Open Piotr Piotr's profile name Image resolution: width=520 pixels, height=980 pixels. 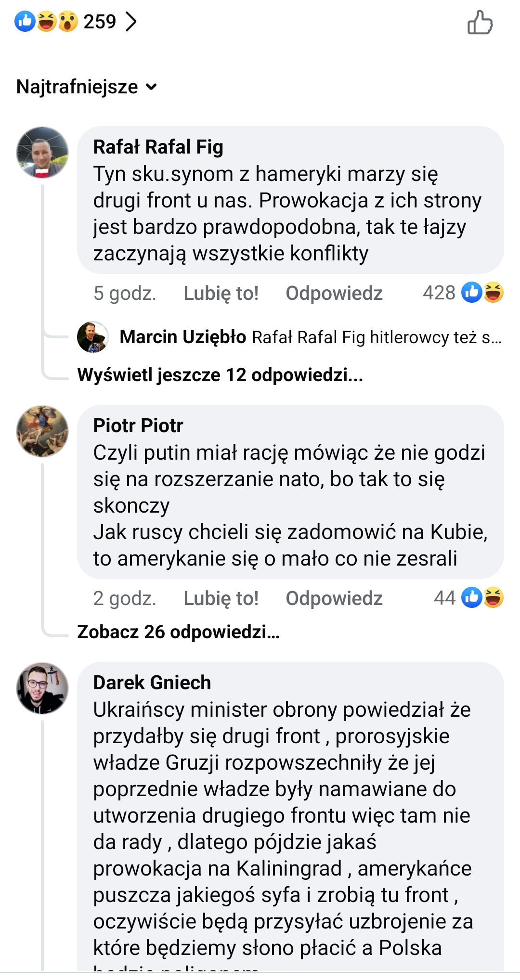(x=138, y=426)
